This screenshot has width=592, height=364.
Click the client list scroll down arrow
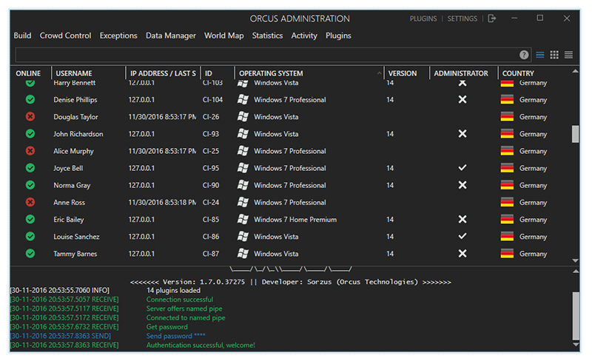click(576, 260)
